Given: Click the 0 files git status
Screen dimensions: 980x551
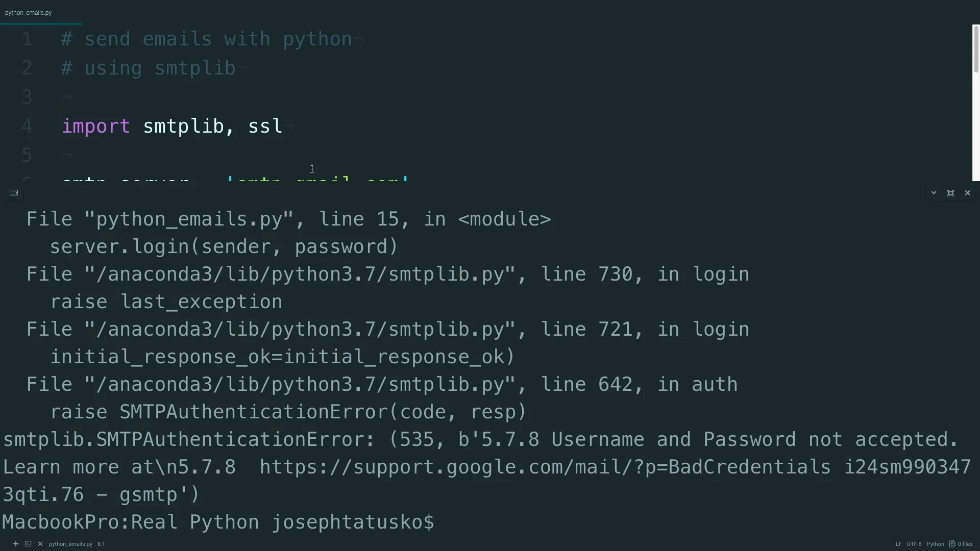Looking at the screenshot, I should (965, 544).
